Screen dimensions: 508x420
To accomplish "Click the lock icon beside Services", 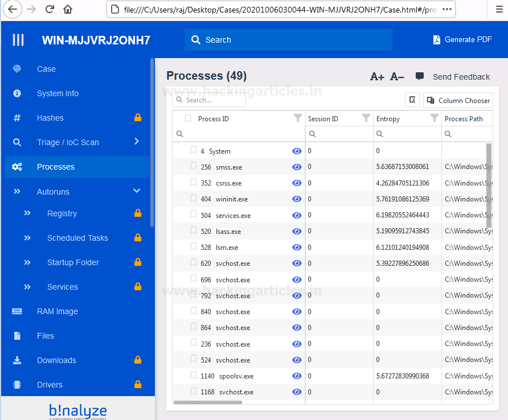I will (x=138, y=286).
